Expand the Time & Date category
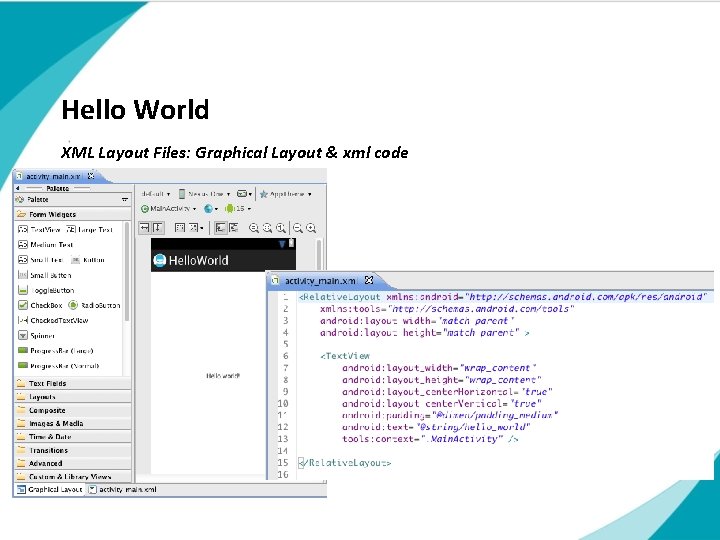The image size is (720, 540). (x=73, y=437)
